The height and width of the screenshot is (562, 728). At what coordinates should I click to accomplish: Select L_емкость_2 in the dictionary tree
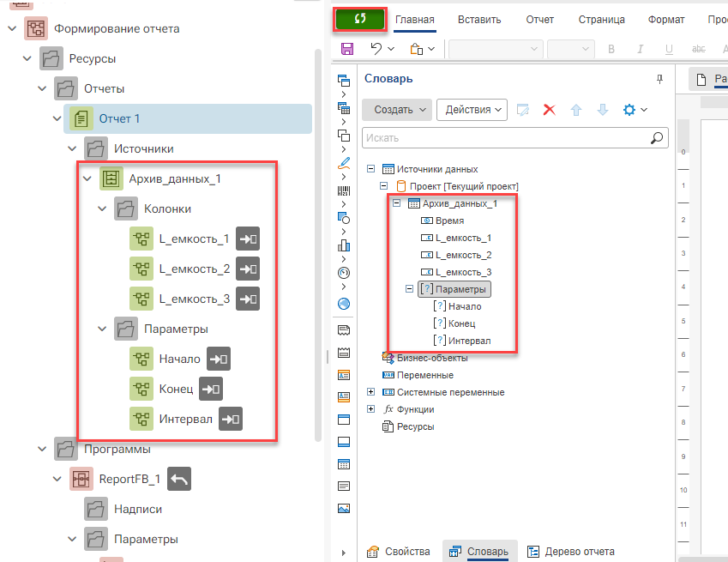tap(463, 255)
